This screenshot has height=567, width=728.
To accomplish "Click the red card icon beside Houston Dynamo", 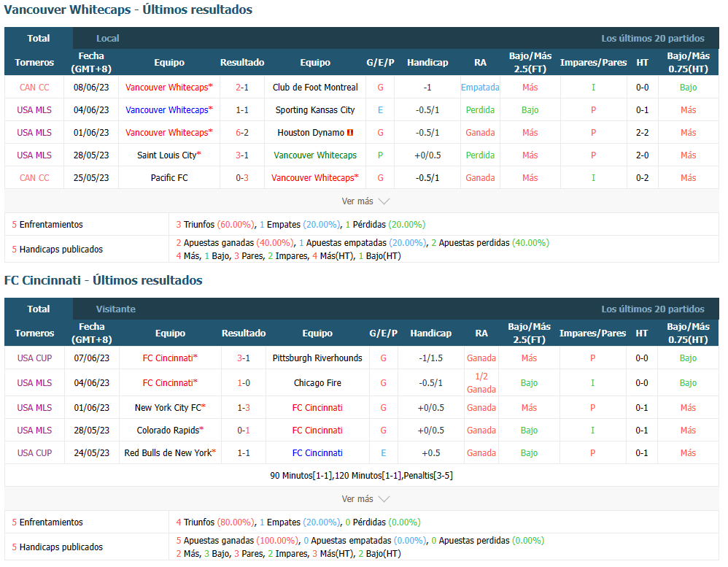I will point(350,133).
